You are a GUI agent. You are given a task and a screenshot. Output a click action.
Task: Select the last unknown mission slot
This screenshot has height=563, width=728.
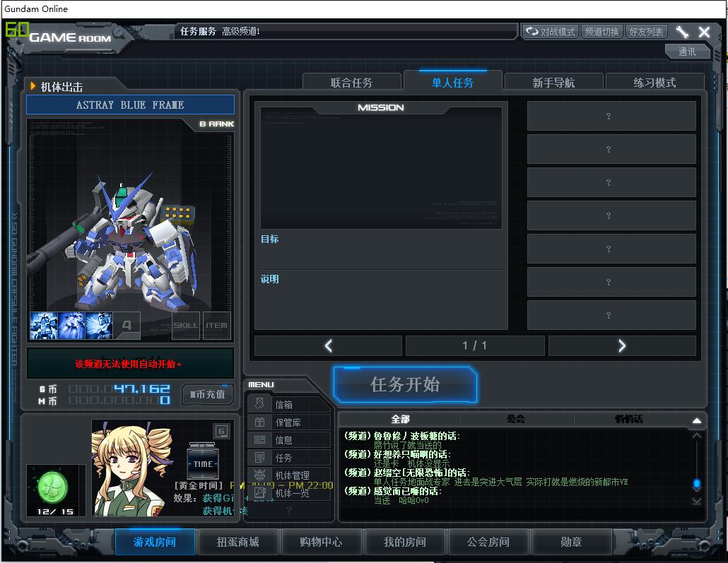611,315
